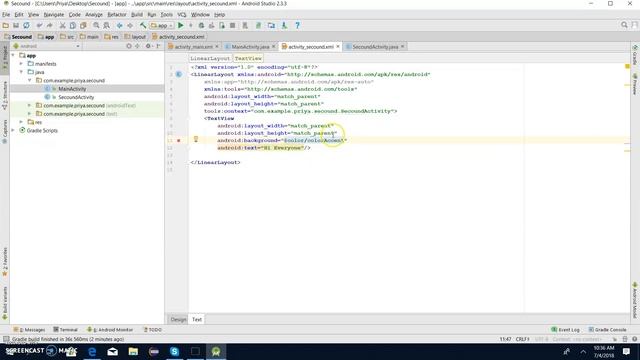Click the lightbulb intention icon in editor

point(196,139)
